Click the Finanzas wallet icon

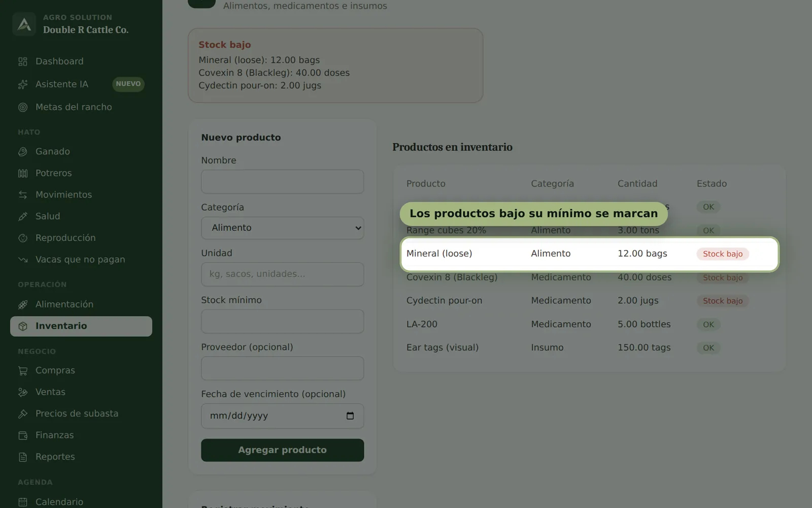coord(23,435)
